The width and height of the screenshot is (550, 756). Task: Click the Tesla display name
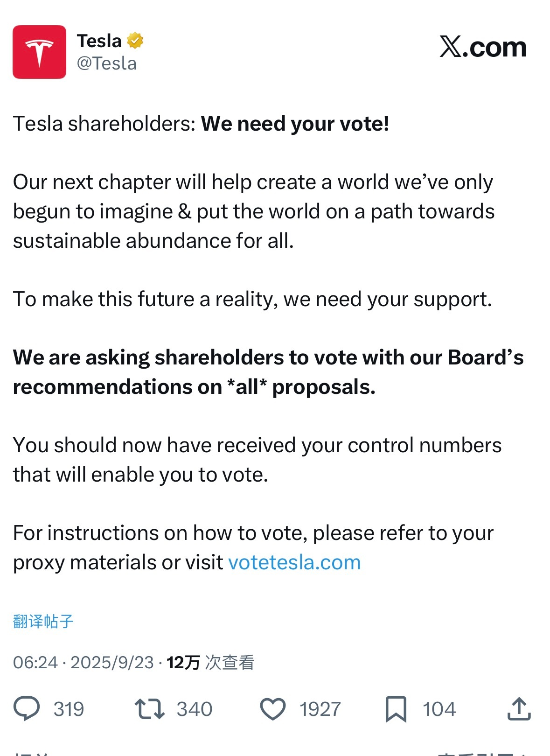[x=99, y=41]
